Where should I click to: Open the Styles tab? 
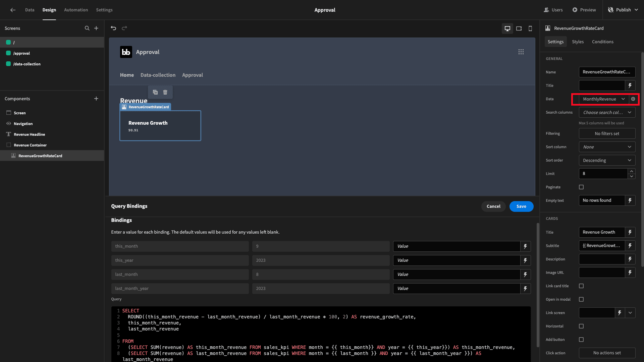click(578, 42)
